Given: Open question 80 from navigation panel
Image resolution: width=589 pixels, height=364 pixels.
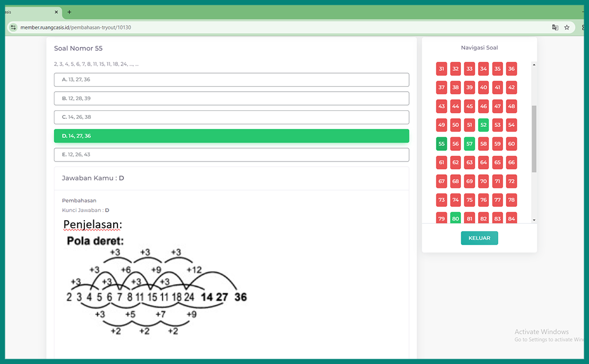Looking at the screenshot, I should pos(455,219).
